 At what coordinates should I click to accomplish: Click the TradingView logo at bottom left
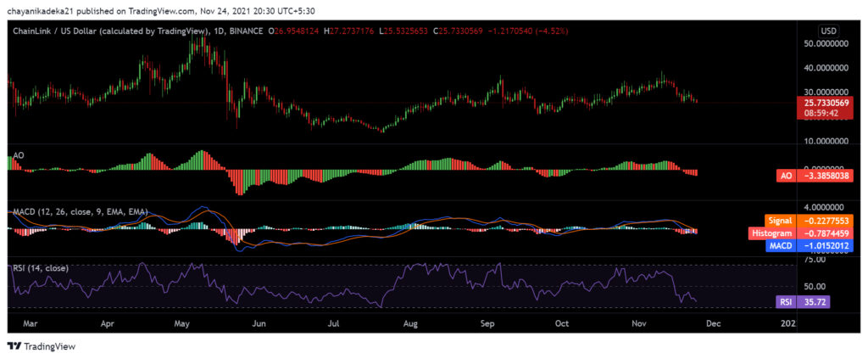pyautogui.click(x=42, y=346)
